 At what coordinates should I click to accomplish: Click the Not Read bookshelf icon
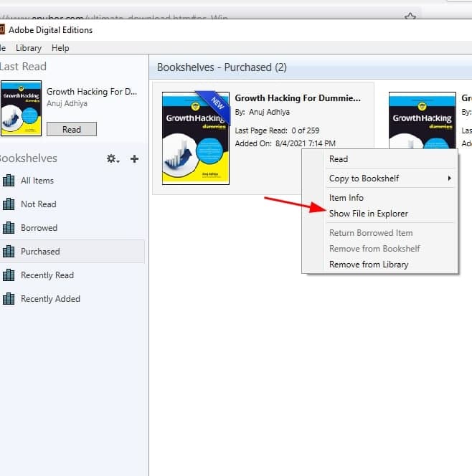[x=9, y=204]
